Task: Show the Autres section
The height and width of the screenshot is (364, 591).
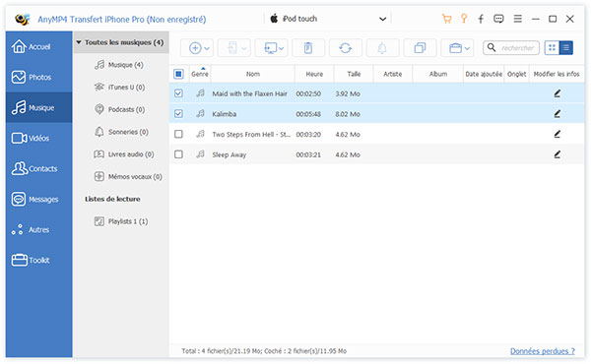Action: [38, 229]
